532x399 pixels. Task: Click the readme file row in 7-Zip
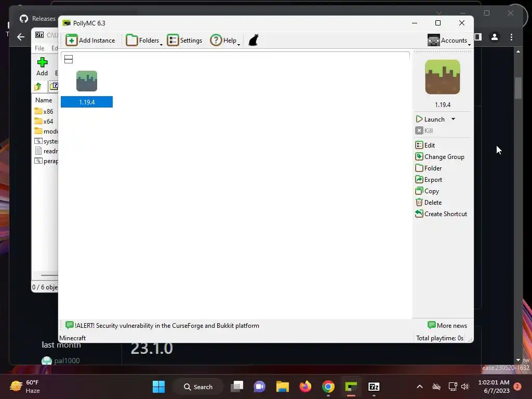pos(46,151)
